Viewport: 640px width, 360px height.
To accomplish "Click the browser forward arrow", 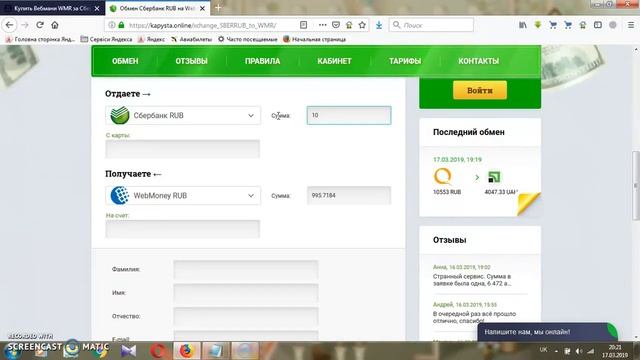I will [25, 25].
